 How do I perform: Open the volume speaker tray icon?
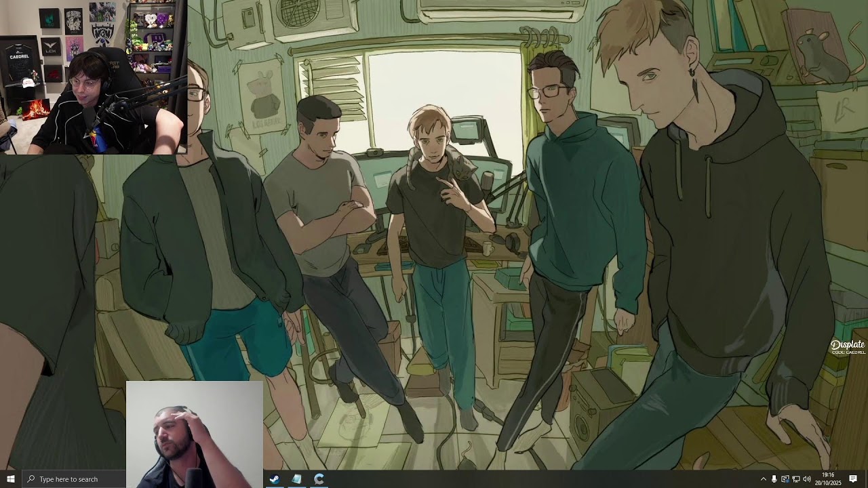point(807,479)
